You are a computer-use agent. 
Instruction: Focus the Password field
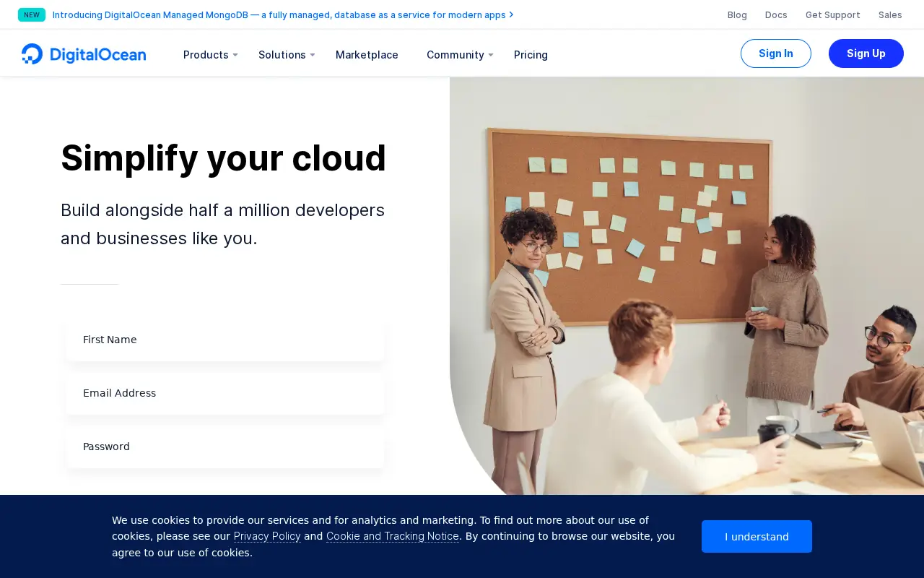[x=225, y=447]
